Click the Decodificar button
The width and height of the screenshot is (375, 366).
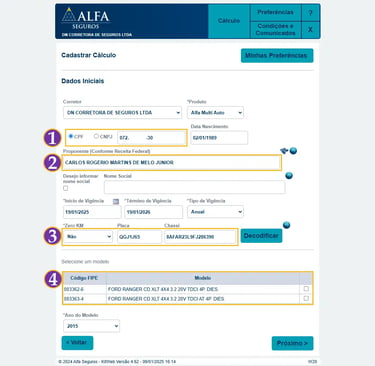pyautogui.click(x=261, y=236)
